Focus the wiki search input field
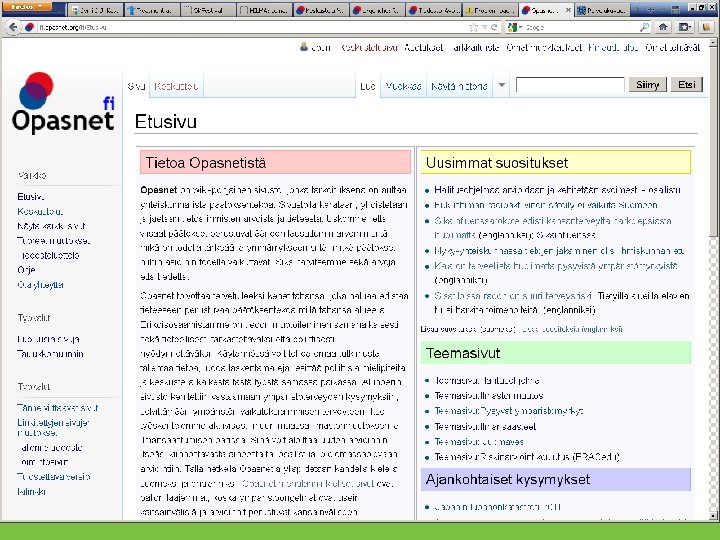Viewport: 720px width, 540px height. tap(570, 85)
